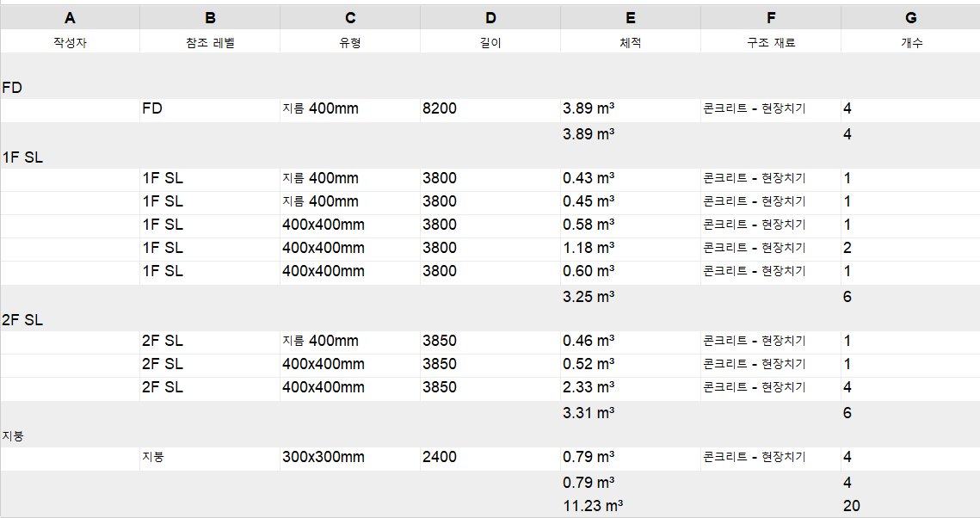Select the 길이 header cell
The width and height of the screenshot is (980, 518).
pyautogui.click(x=490, y=42)
